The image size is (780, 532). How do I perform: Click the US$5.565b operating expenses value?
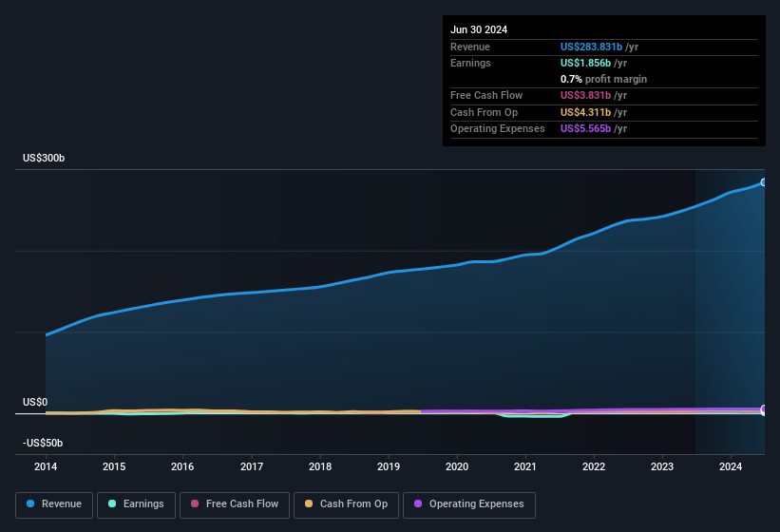click(x=585, y=128)
